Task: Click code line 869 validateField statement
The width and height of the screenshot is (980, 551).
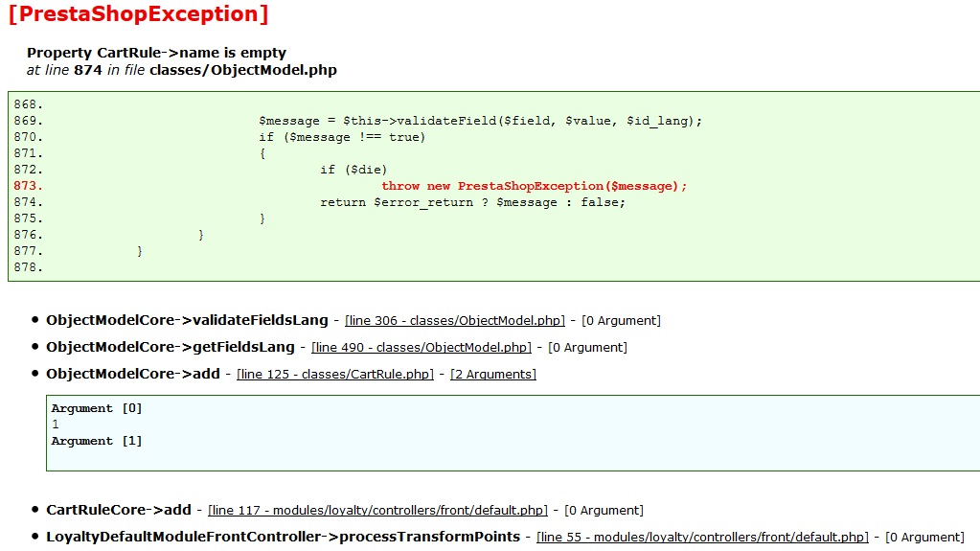Action: point(480,121)
